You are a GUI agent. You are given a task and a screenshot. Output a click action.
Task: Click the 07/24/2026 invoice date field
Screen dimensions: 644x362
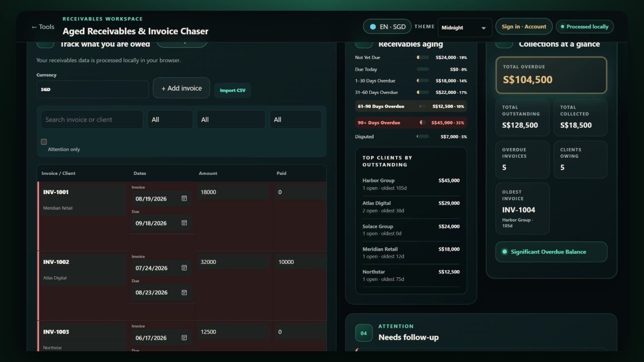161,268
